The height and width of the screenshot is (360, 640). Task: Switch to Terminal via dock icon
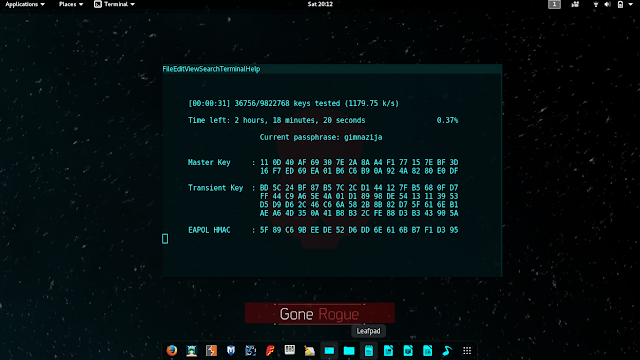pos(329,351)
